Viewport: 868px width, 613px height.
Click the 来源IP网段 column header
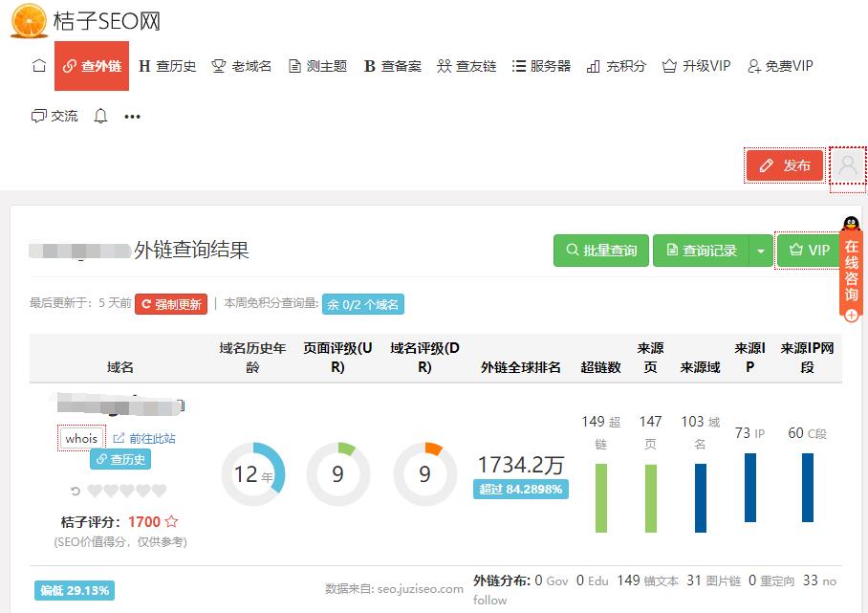pyautogui.click(x=807, y=357)
